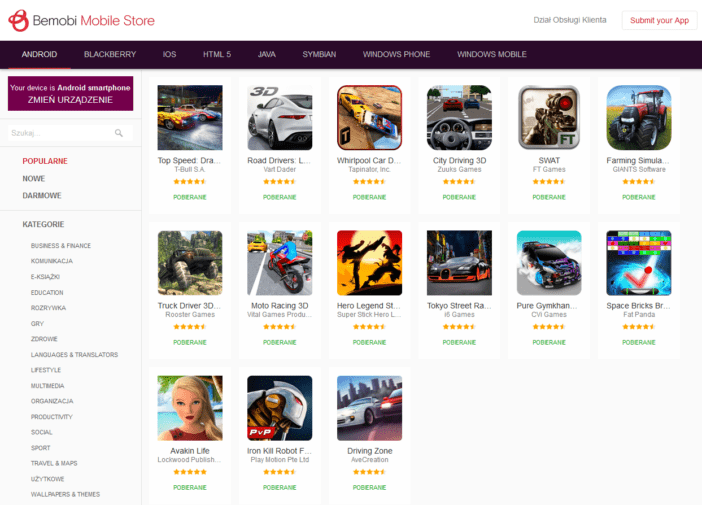Open the Tokyo Street Racing app icon
702x505 pixels.
[x=459, y=263]
